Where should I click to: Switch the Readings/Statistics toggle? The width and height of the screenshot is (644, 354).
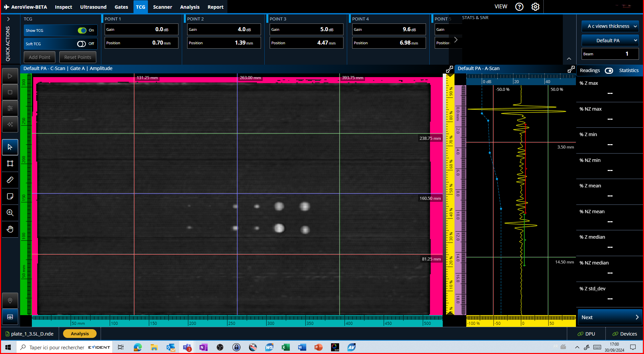609,70
